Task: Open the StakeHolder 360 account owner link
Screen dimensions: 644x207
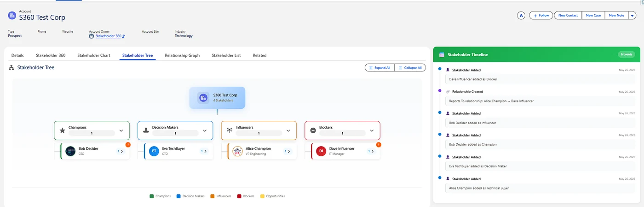Action: (x=108, y=36)
